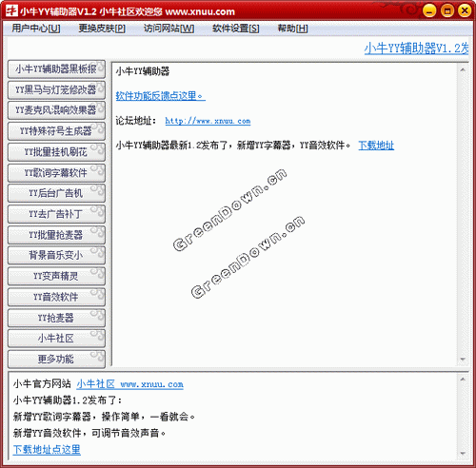
Task: Launch YY黑马与灯笼修改器 tool
Action: (x=56, y=89)
